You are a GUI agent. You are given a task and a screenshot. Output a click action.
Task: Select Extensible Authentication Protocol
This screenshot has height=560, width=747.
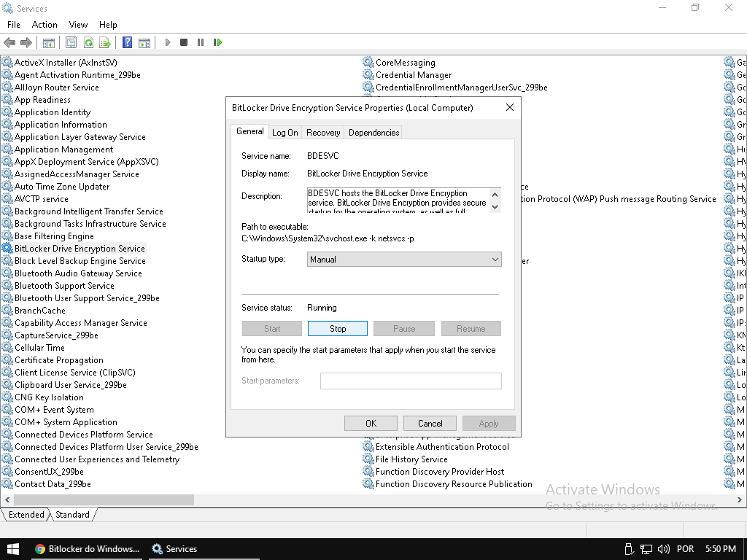click(436, 447)
